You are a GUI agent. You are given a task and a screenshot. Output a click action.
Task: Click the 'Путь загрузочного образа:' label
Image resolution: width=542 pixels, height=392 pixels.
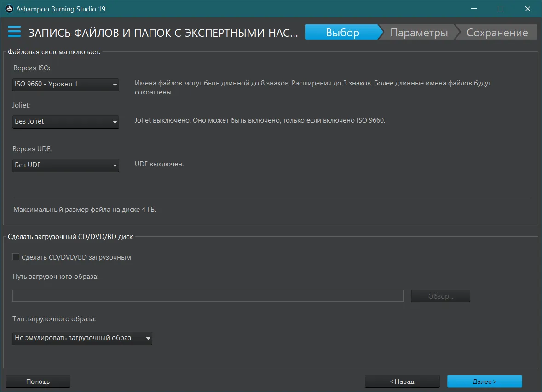pyautogui.click(x=56, y=277)
